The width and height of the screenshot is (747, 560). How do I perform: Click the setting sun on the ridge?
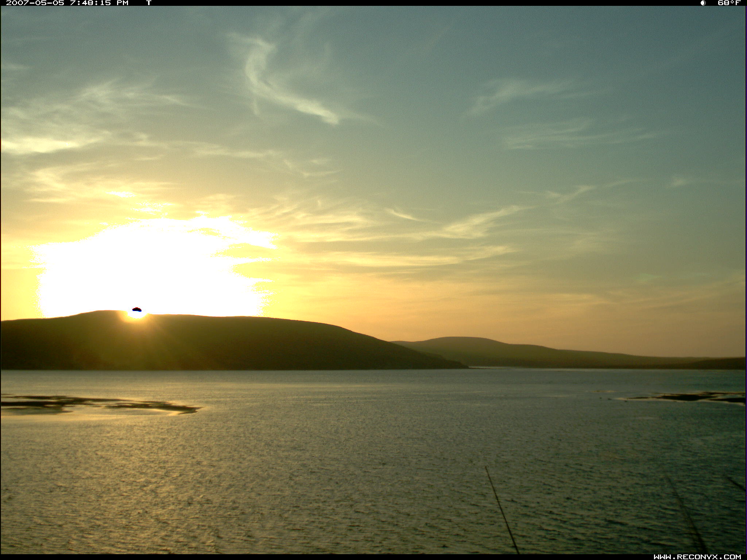pyautogui.click(x=136, y=315)
